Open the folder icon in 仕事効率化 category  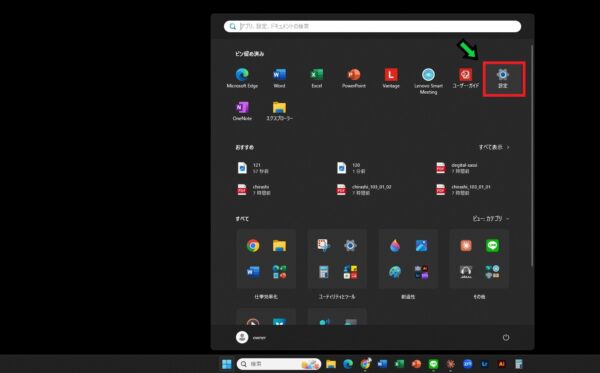[279, 246]
